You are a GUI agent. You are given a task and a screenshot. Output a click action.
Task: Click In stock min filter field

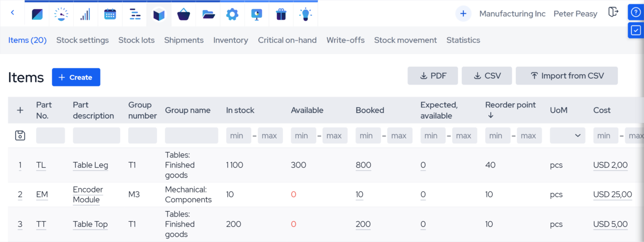pos(239,135)
